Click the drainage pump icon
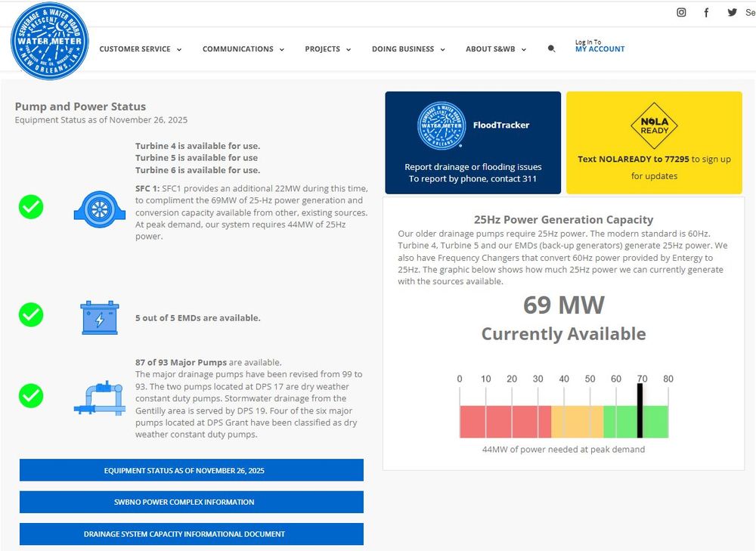756x551 pixels. point(99,398)
